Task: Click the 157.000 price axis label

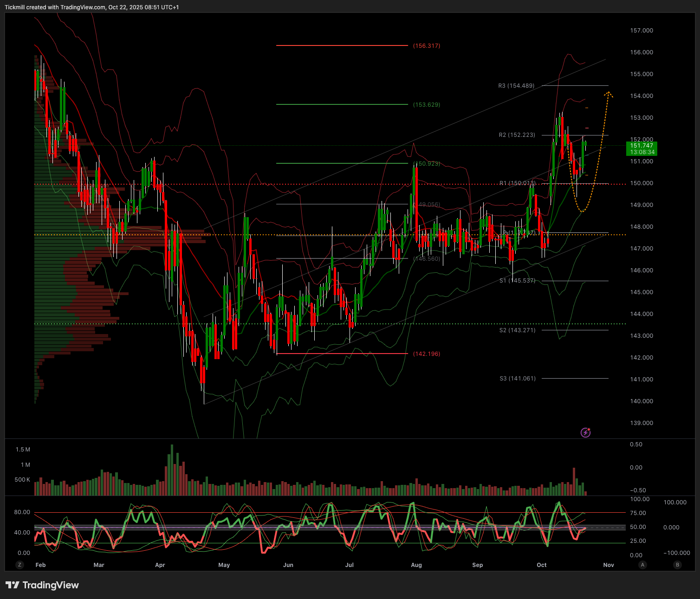Action: tap(641, 31)
